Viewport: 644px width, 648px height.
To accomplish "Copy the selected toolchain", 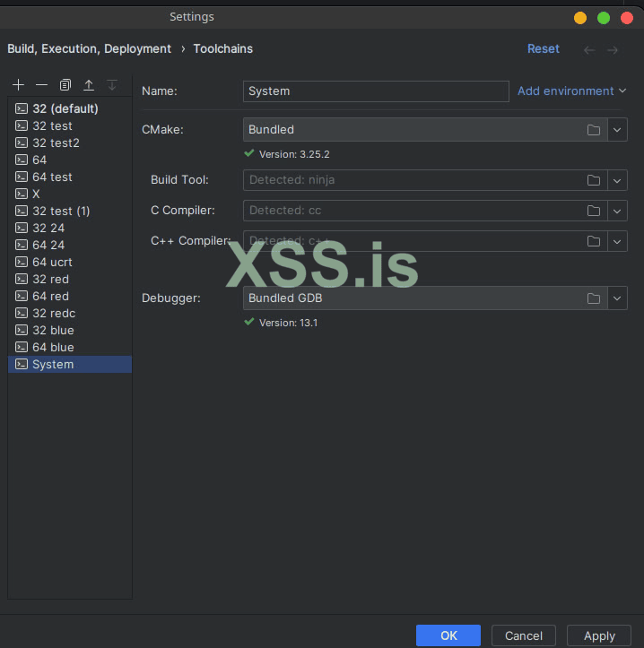I will [x=65, y=85].
